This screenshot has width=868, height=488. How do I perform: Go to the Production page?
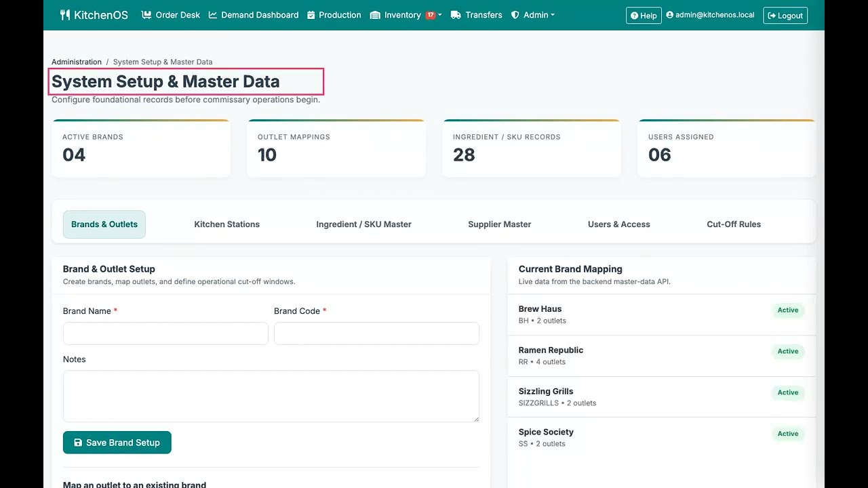[x=334, y=15]
